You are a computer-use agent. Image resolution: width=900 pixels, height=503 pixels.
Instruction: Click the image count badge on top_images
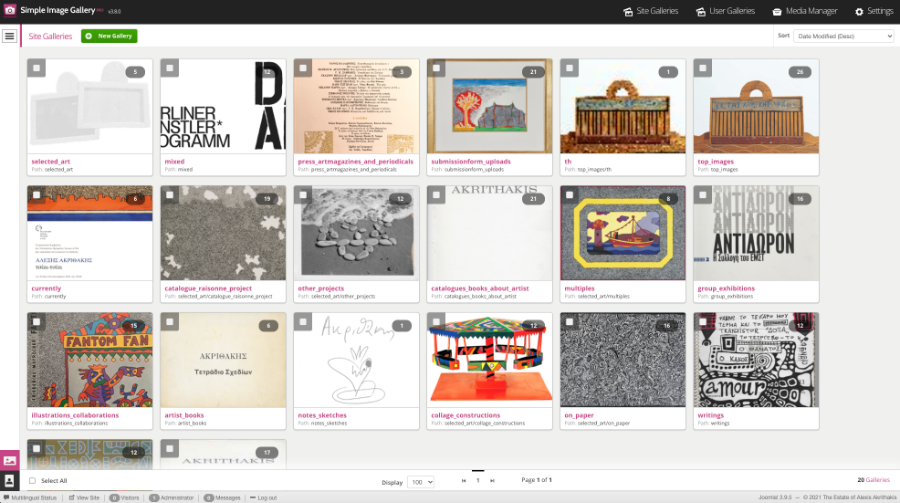800,72
